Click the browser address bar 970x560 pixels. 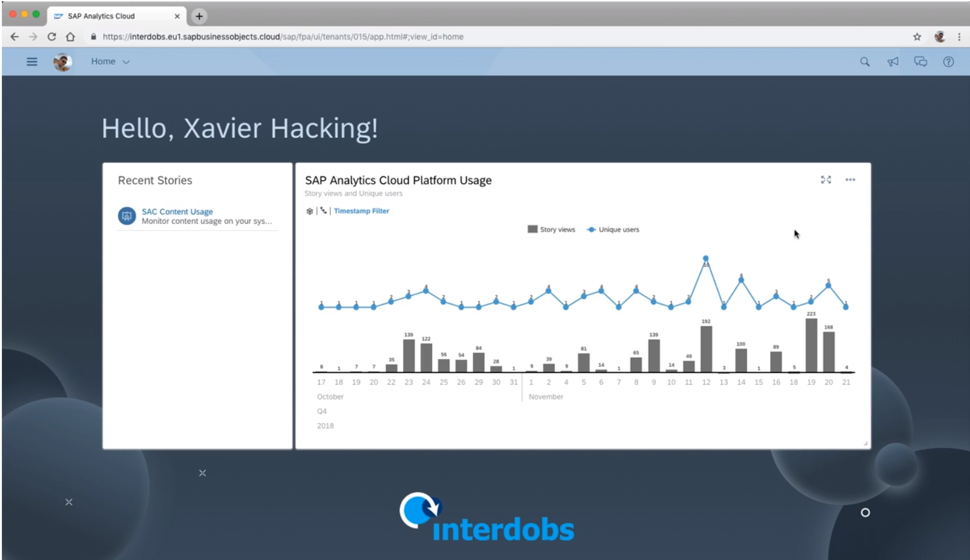click(498, 37)
